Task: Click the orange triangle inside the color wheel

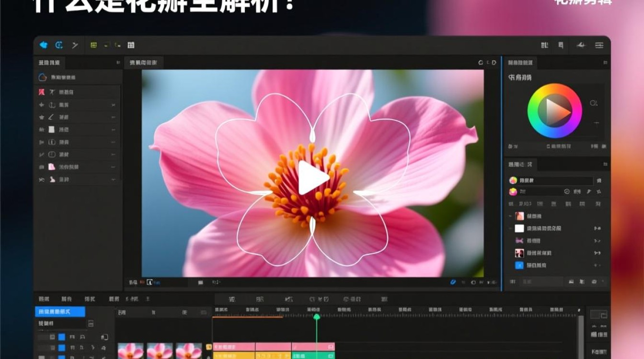Action: (x=559, y=111)
